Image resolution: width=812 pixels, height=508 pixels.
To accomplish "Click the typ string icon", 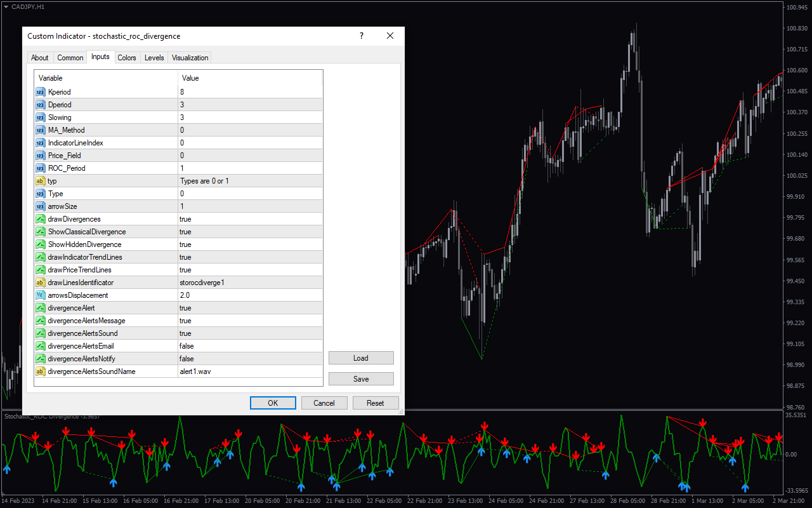I will [41, 181].
